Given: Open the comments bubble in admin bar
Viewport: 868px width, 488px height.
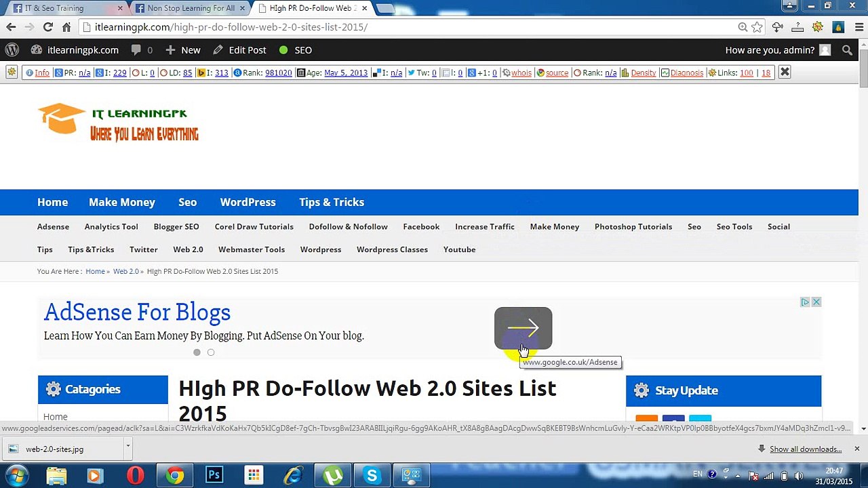Looking at the screenshot, I should click(x=142, y=50).
